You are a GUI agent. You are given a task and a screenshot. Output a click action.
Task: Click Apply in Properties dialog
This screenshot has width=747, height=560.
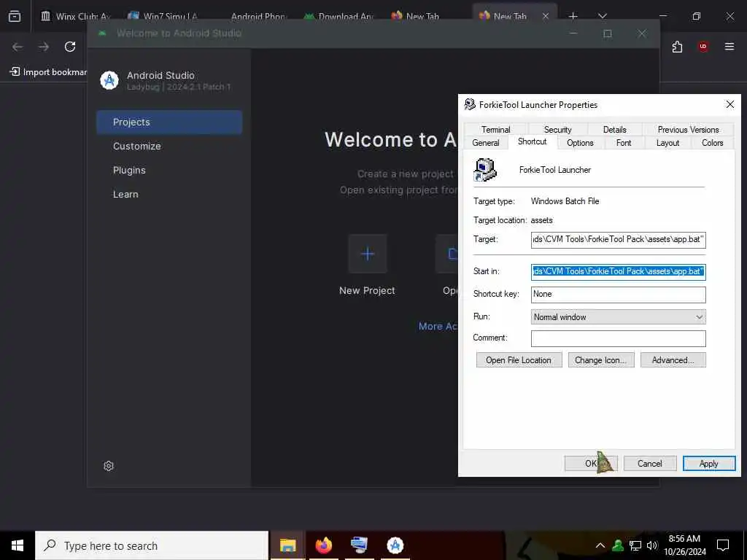click(709, 463)
